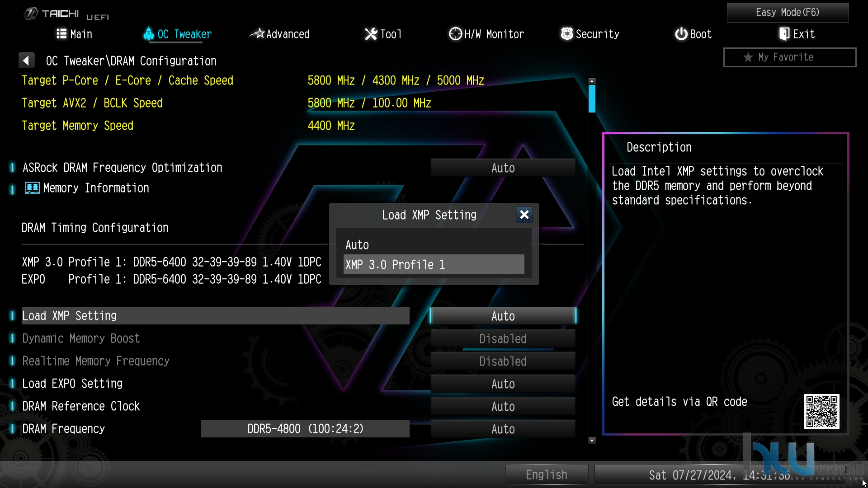Open DRAM Reference Clock value dropdown
This screenshot has height=488, width=868.
tap(503, 406)
